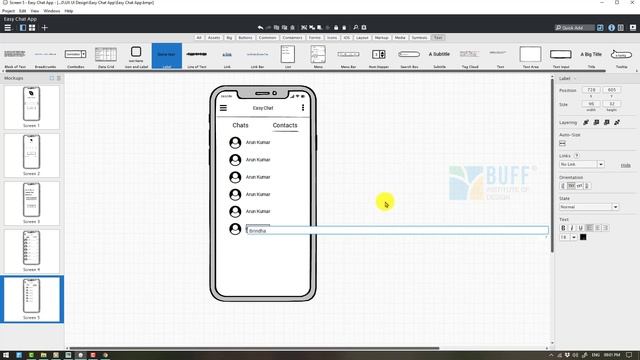This screenshot has width=640, height=360.
Task: Open the Windows menu
Action: (51, 11)
